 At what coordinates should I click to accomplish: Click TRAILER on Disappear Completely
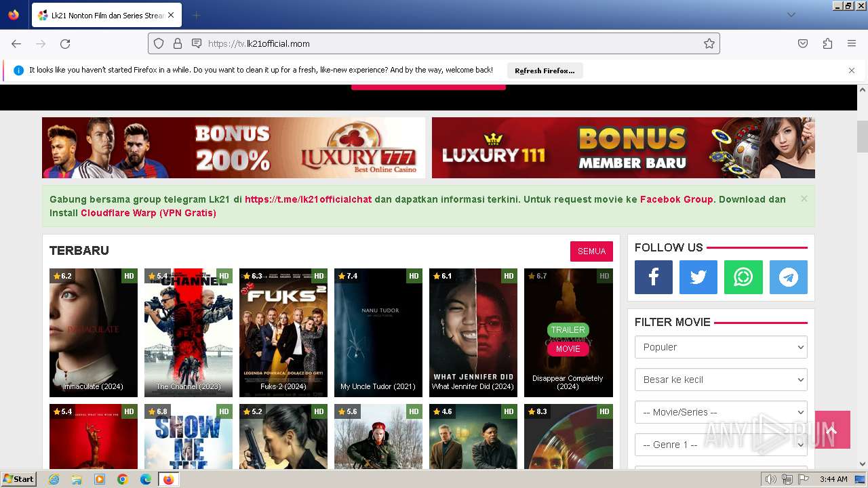pos(568,330)
